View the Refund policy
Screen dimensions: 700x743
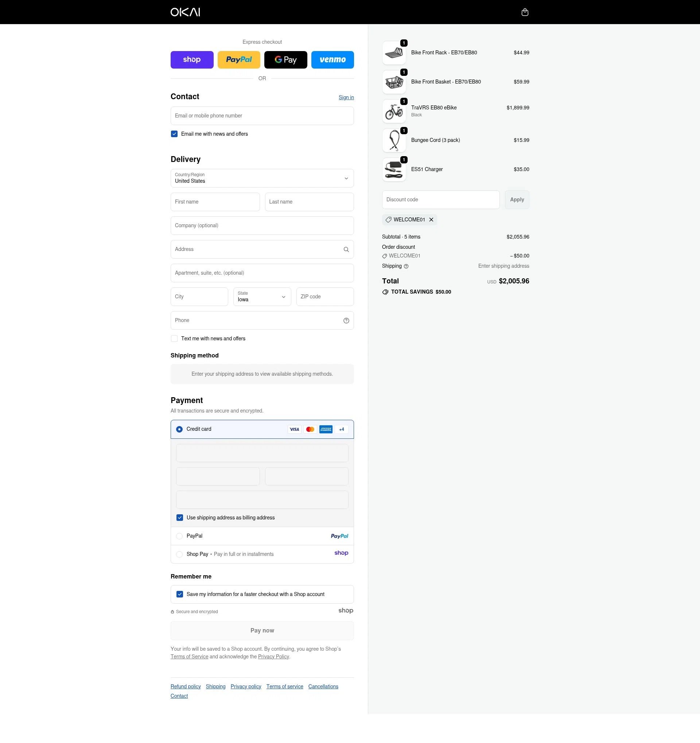185,686
